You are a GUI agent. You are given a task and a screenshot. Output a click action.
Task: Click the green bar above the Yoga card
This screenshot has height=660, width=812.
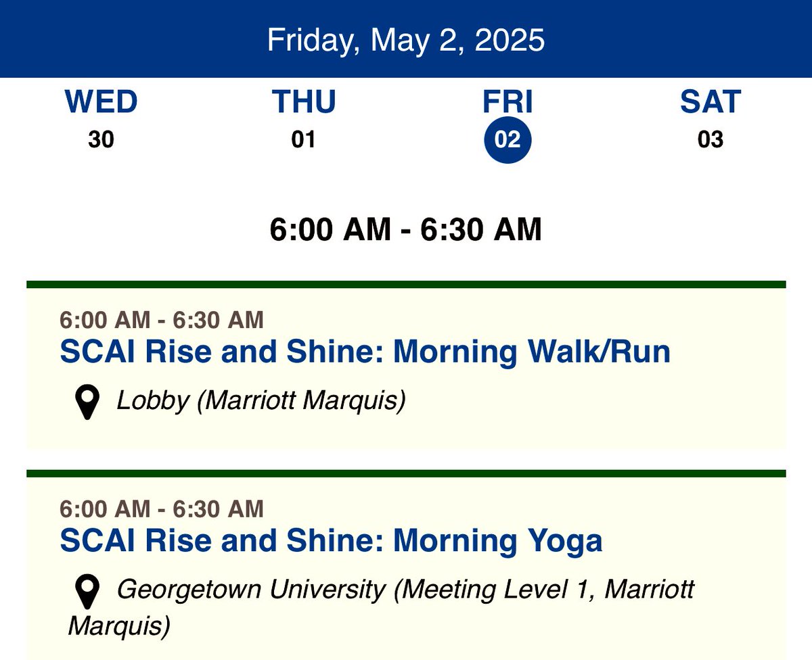(406, 473)
